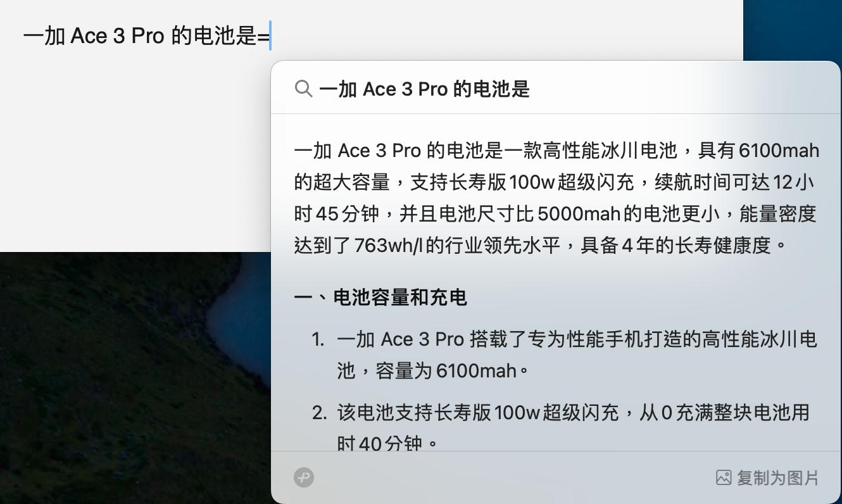Click the picture icon beside 复制为图片
The width and height of the screenshot is (842, 504).
pyautogui.click(x=724, y=477)
